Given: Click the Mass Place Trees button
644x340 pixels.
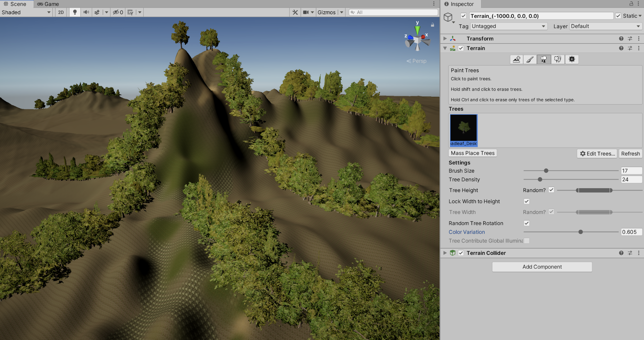Looking at the screenshot, I should [473, 153].
